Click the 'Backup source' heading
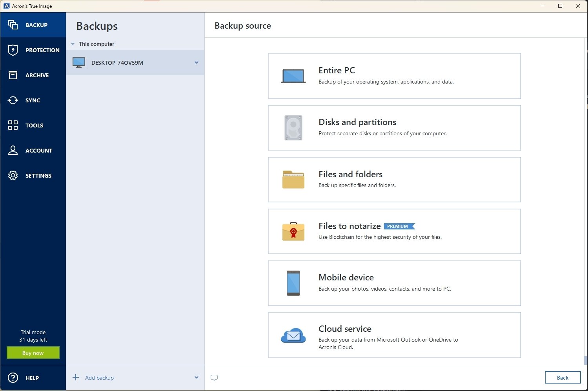 coord(243,25)
